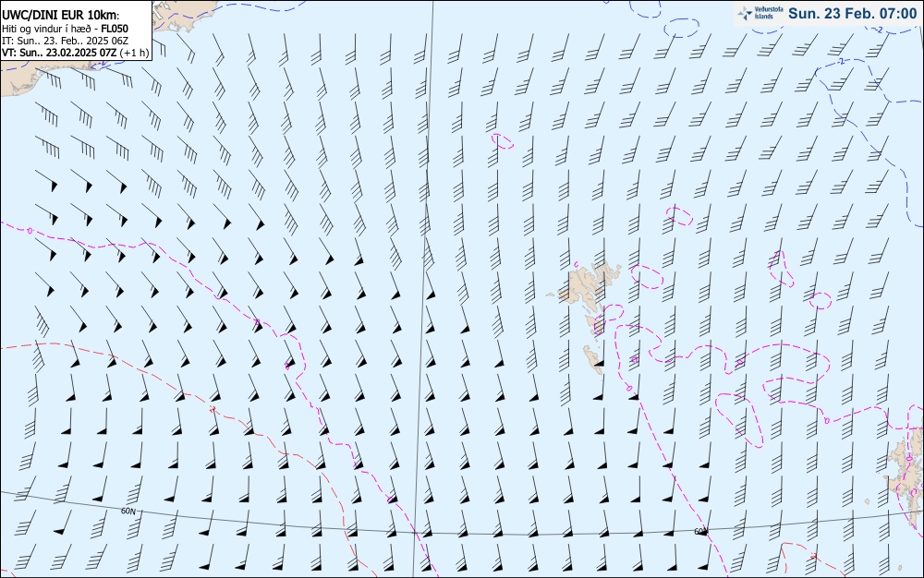This screenshot has height=578, width=924.
Task: Click the Vedurstofa Islands logo icon
Action: pos(745,13)
